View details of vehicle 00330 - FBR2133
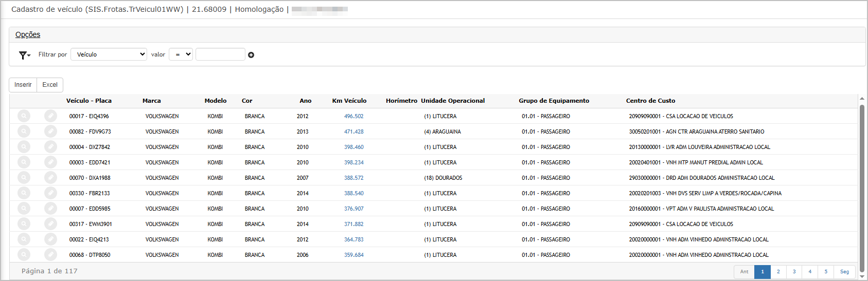Viewport: 868px width, 281px height. (x=24, y=193)
